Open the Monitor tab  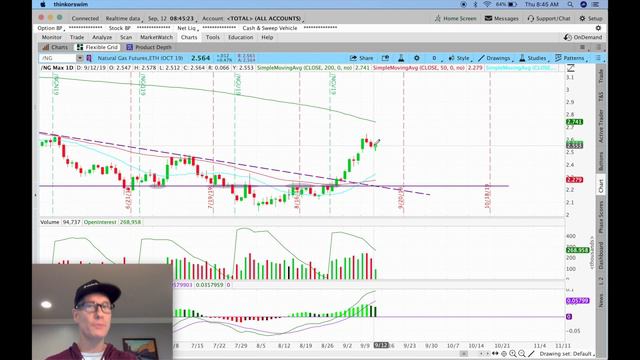51,37
